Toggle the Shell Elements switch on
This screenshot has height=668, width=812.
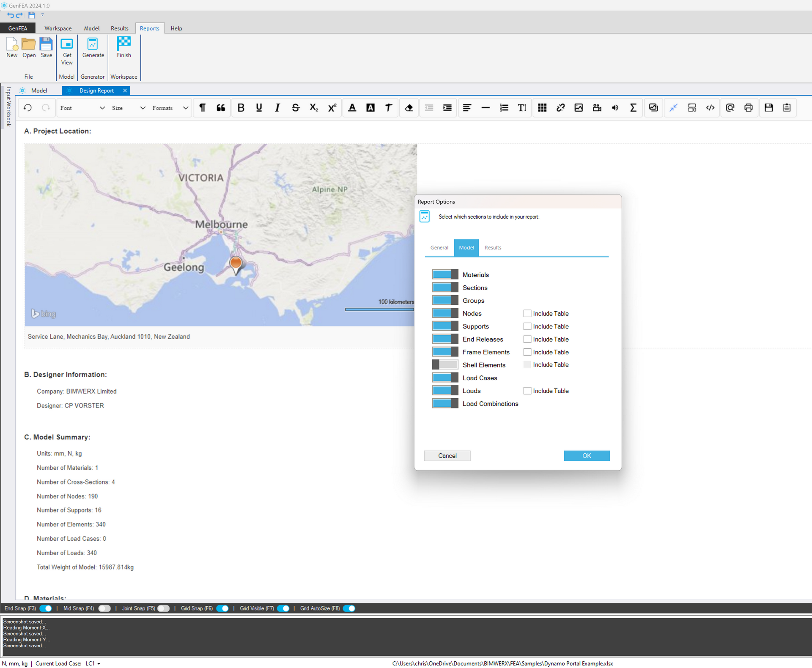click(444, 365)
